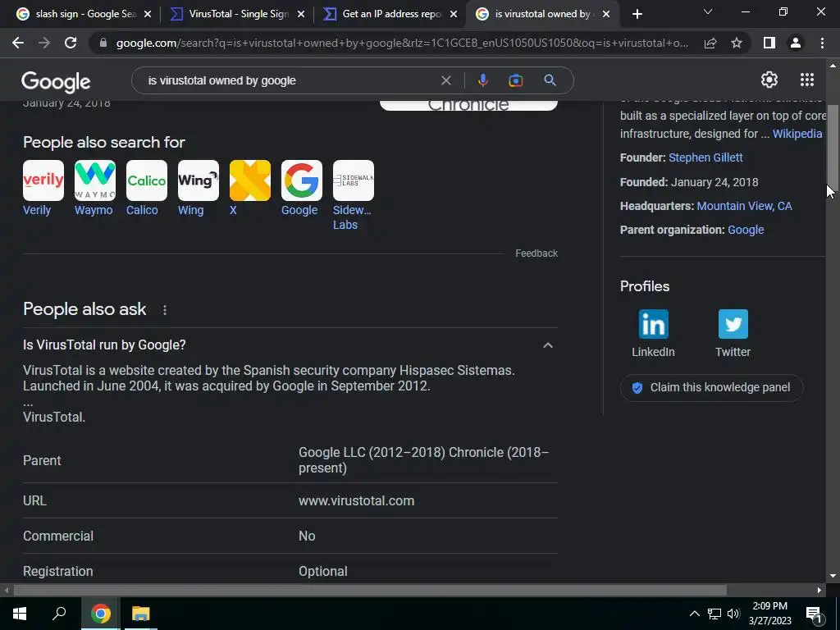Show hidden system tray icons

(x=694, y=614)
